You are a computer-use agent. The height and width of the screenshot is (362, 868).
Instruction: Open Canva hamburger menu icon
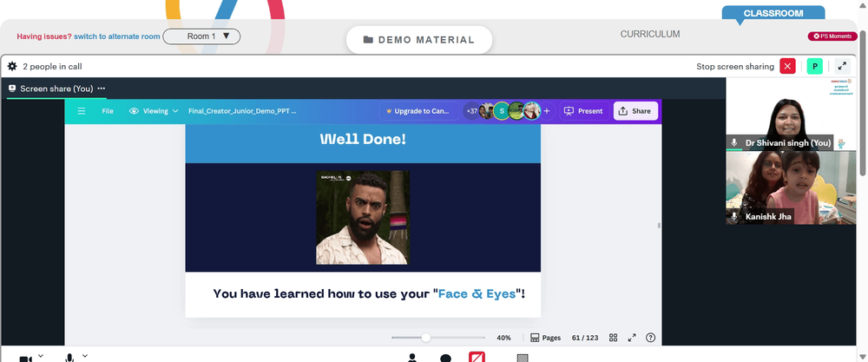[82, 111]
